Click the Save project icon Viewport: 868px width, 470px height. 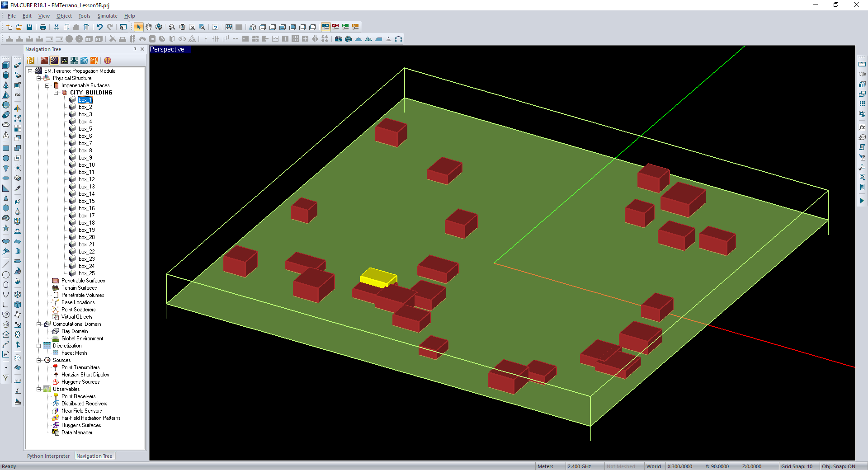(29, 27)
